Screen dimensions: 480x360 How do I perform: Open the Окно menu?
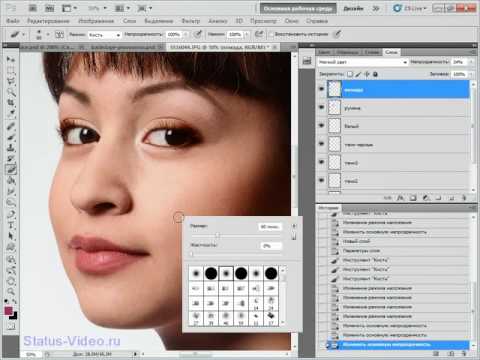click(x=292, y=21)
